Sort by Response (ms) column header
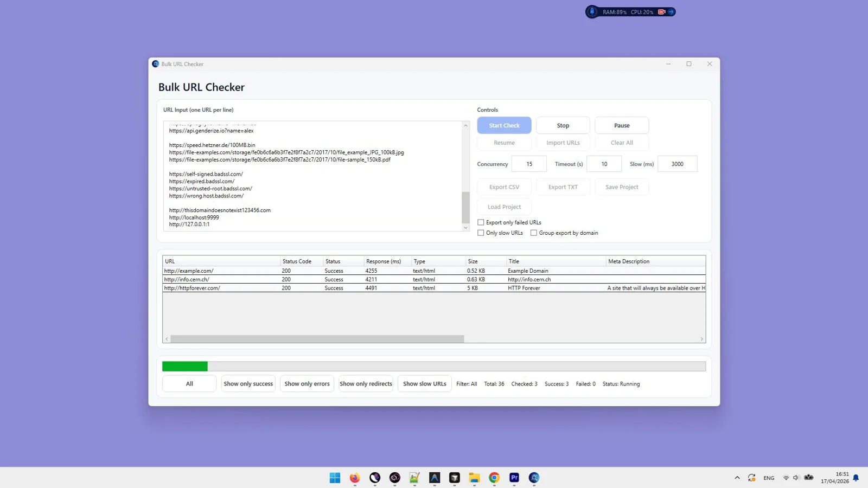This screenshot has width=868, height=488. point(387,261)
